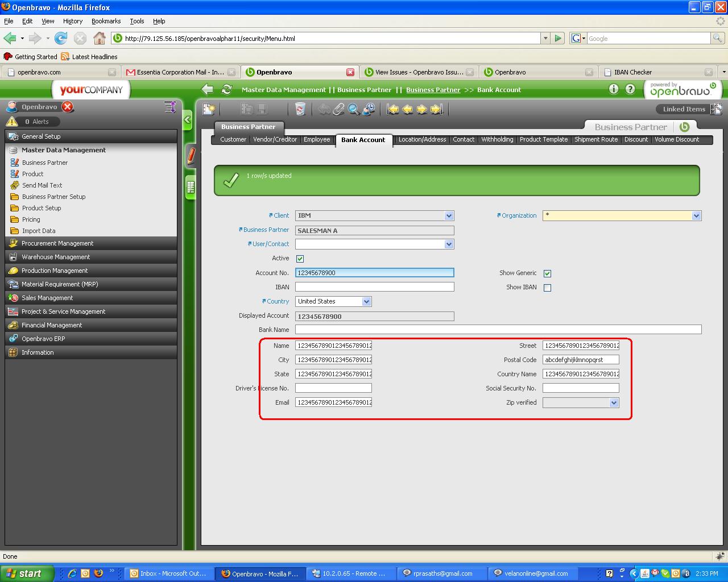Screen dimensions: 728x582
Task: Open the Help question mark icon
Action: coord(630,89)
